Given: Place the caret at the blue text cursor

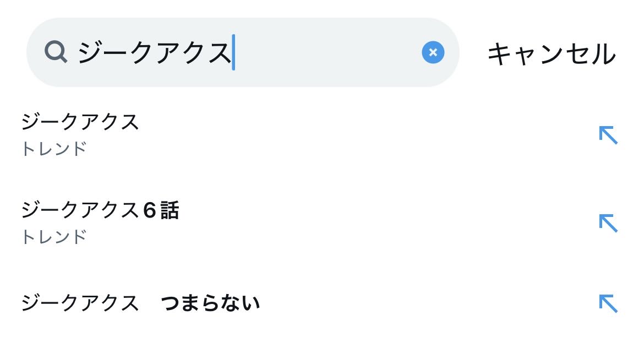Looking at the screenshot, I should coord(233,52).
